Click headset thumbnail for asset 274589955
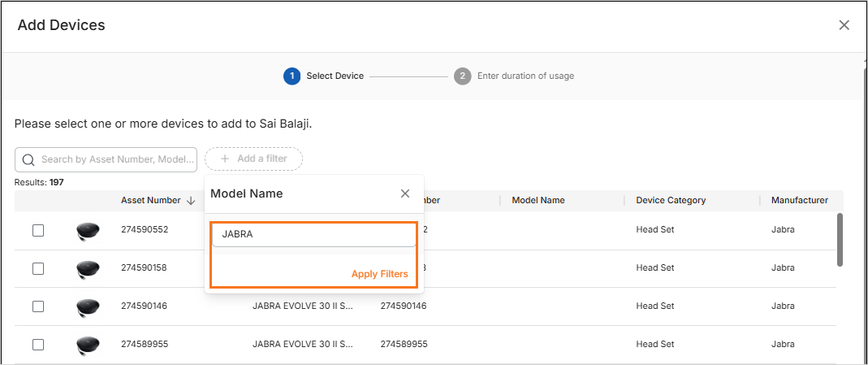Screen dimensions: 868x365 (88, 345)
